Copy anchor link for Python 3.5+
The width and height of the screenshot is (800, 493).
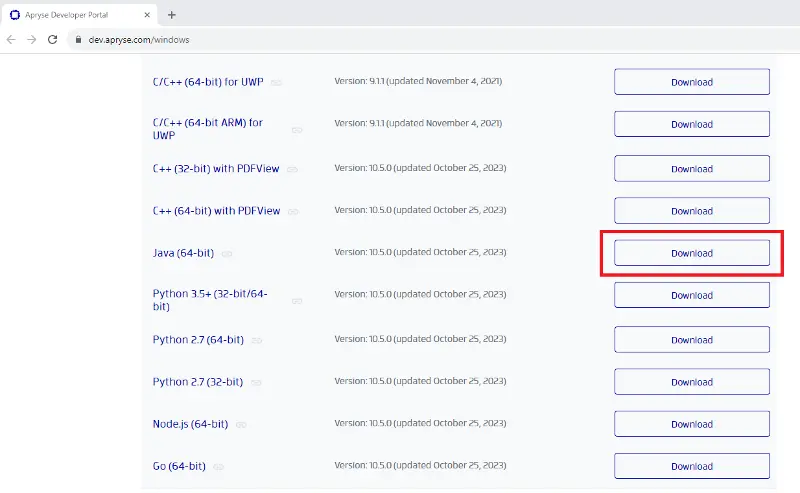click(x=297, y=301)
